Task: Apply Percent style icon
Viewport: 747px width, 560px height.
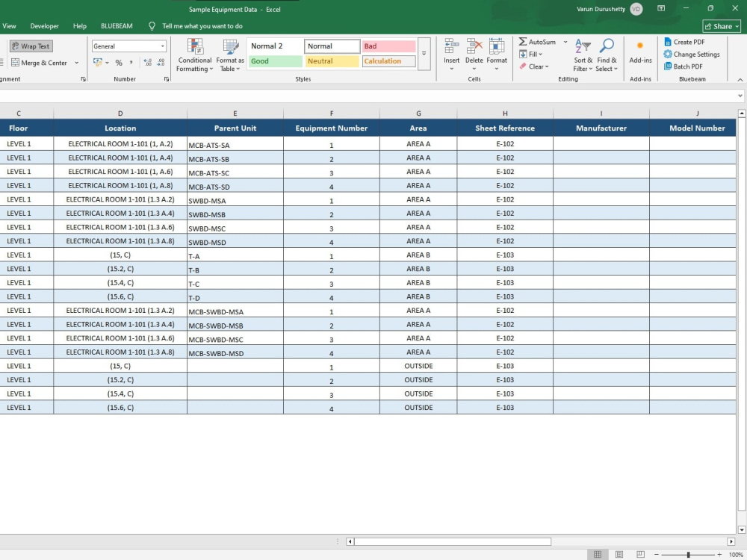Action: click(119, 63)
